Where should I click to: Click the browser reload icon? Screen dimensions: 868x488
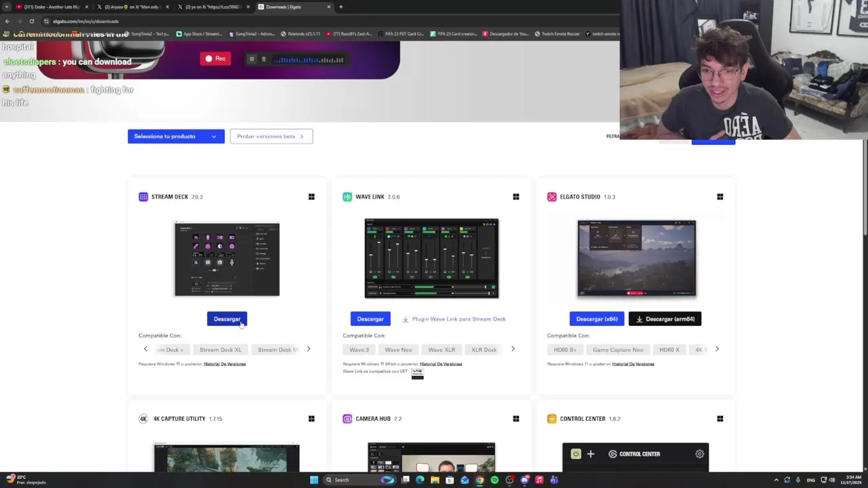[x=31, y=21]
